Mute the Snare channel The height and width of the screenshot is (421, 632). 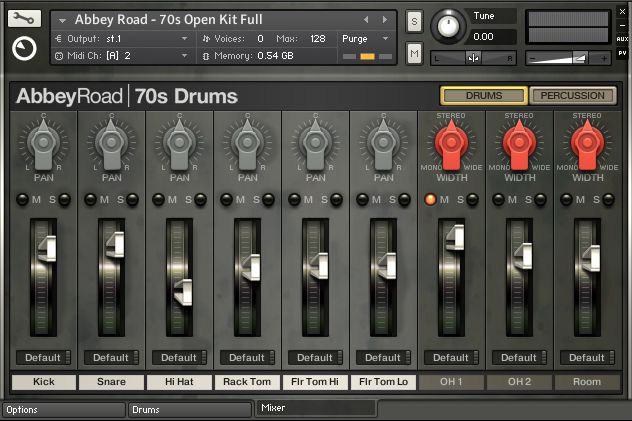click(91, 199)
